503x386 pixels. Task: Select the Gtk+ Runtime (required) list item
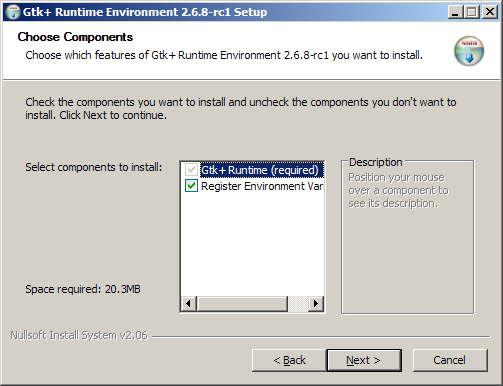tap(262, 170)
